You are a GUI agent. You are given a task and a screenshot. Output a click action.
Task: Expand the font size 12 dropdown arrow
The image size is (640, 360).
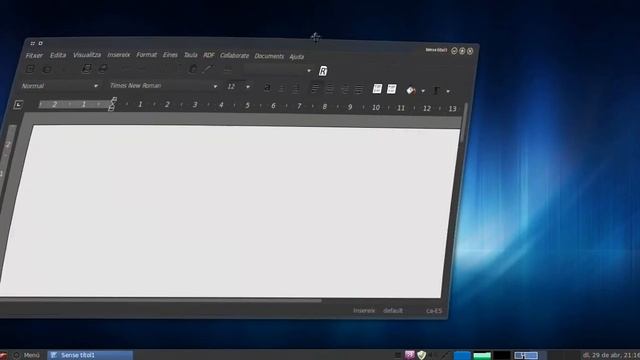coord(248,87)
